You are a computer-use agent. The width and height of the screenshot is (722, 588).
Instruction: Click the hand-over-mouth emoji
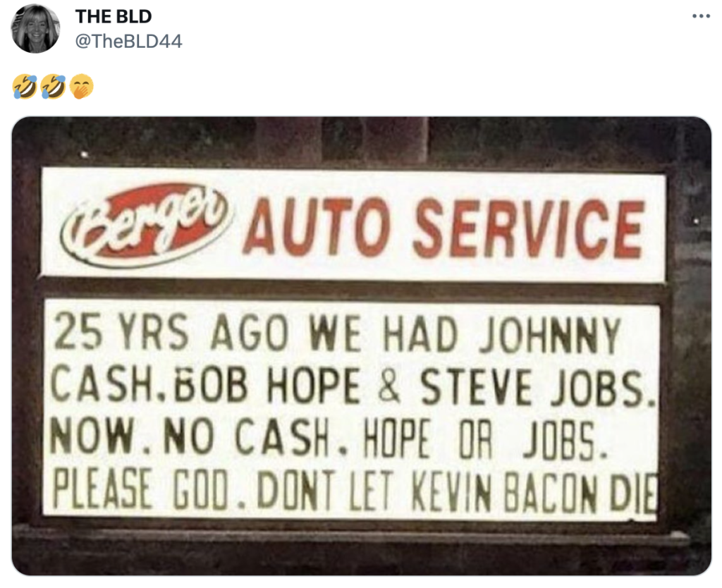pyautogui.click(x=82, y=87)
